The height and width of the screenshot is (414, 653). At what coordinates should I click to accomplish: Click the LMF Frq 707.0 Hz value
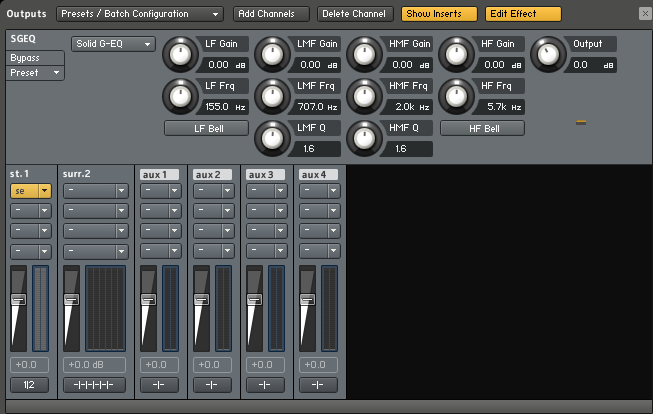[317, 107]
